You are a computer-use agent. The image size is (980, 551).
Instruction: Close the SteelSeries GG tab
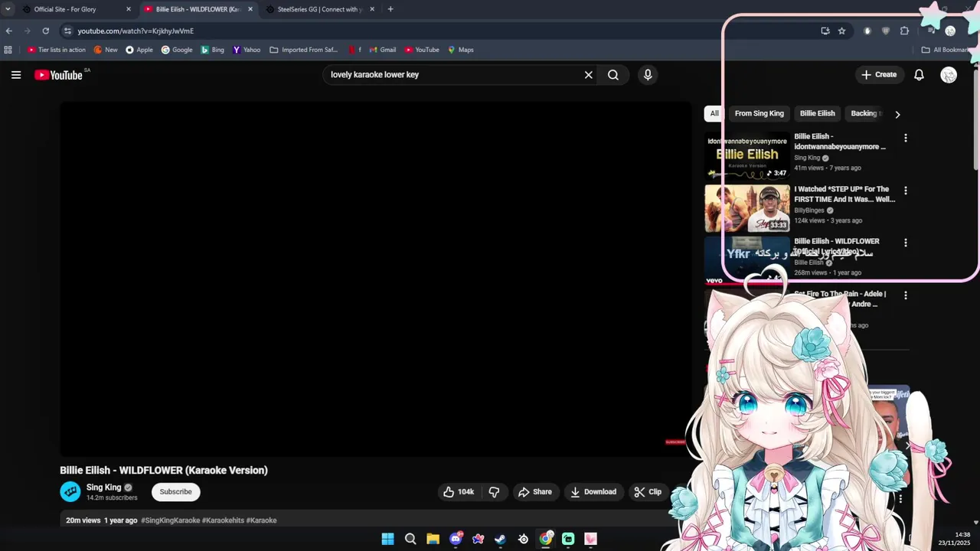pyautogui.click(x=372, y=9)
